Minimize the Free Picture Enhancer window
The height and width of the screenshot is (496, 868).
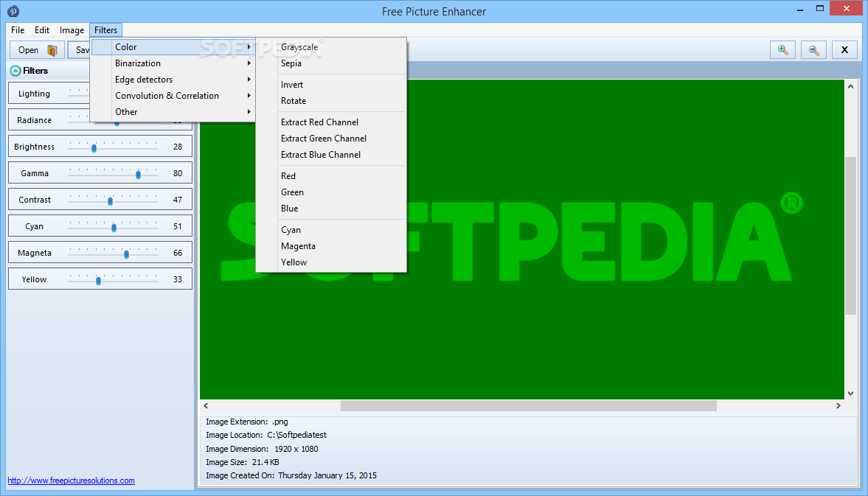[x=800, y=10]
